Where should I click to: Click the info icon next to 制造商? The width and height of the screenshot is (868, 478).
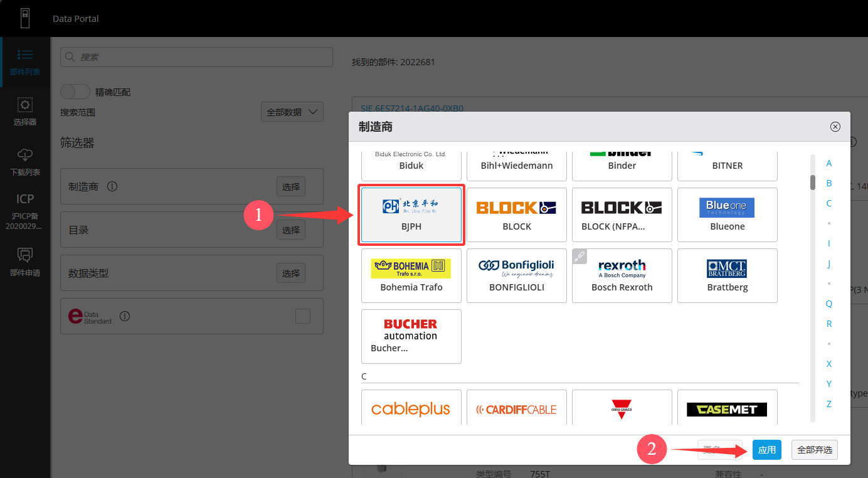pyautogui.click(x=112, y=186)
